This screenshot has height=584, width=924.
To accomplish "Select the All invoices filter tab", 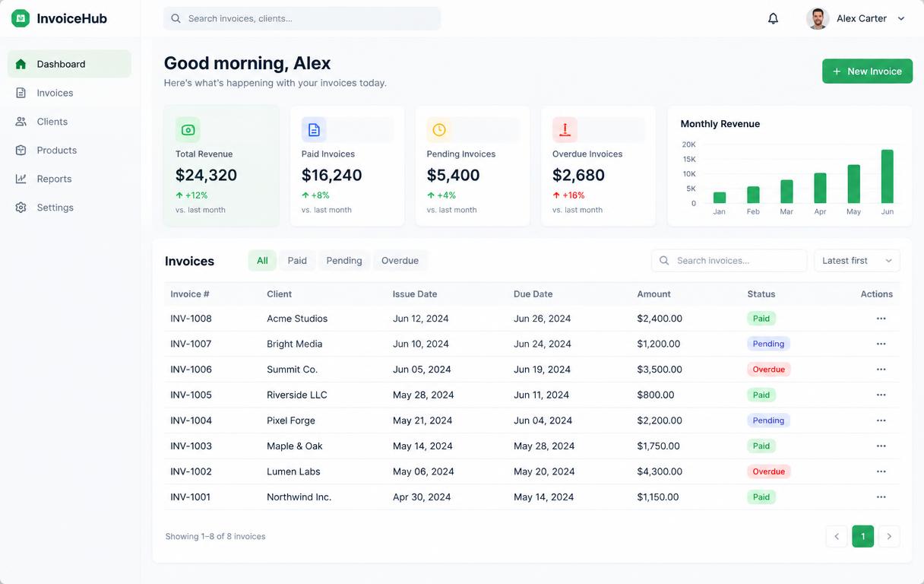I will click(x=262, y=261).
